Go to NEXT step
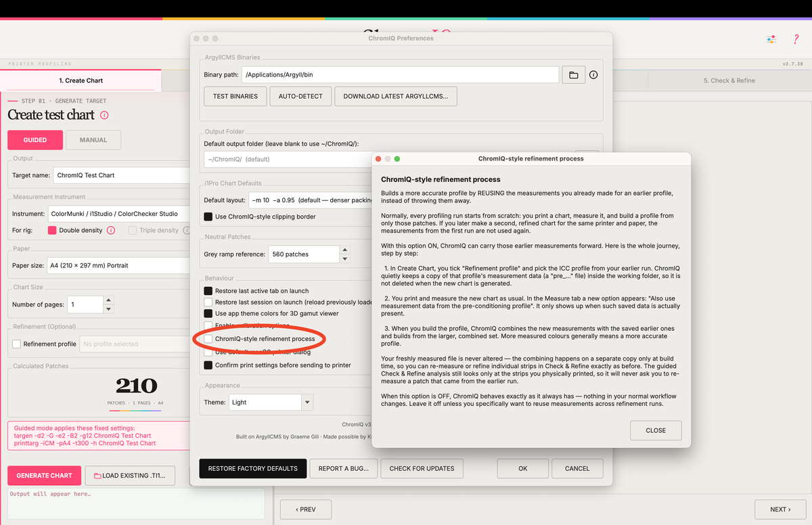 (x=779, y=509)
